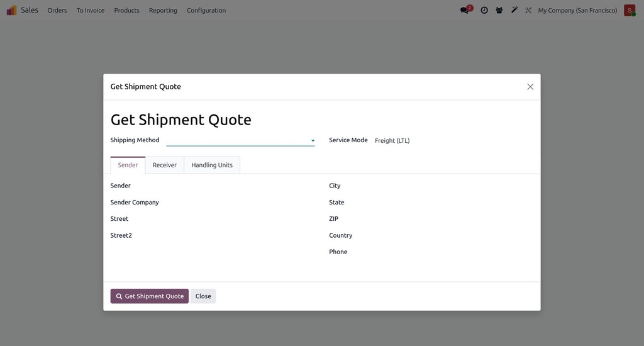644x346 pixels.
Task: Switch to the Receiver tab
Action: [164, 165]
